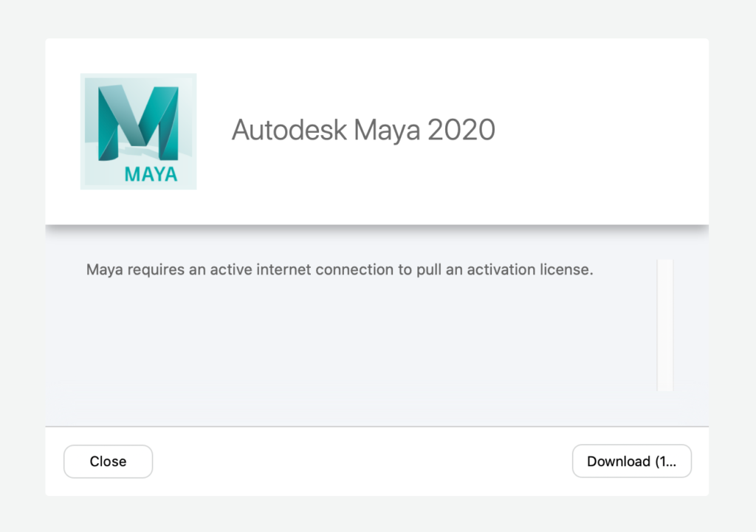This screenshot has width=756, height=532.
Task: Click the word Autodesk in the title
Action: pos(289,130)
